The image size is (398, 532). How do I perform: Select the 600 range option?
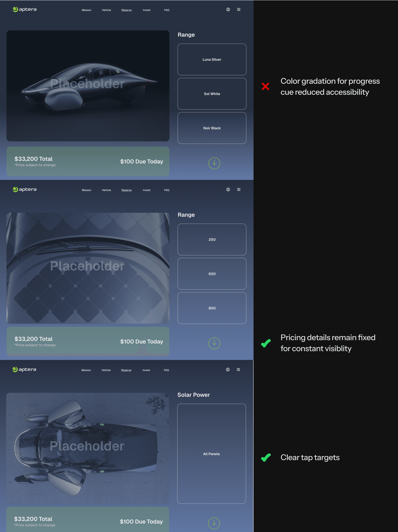click(212, 274)
